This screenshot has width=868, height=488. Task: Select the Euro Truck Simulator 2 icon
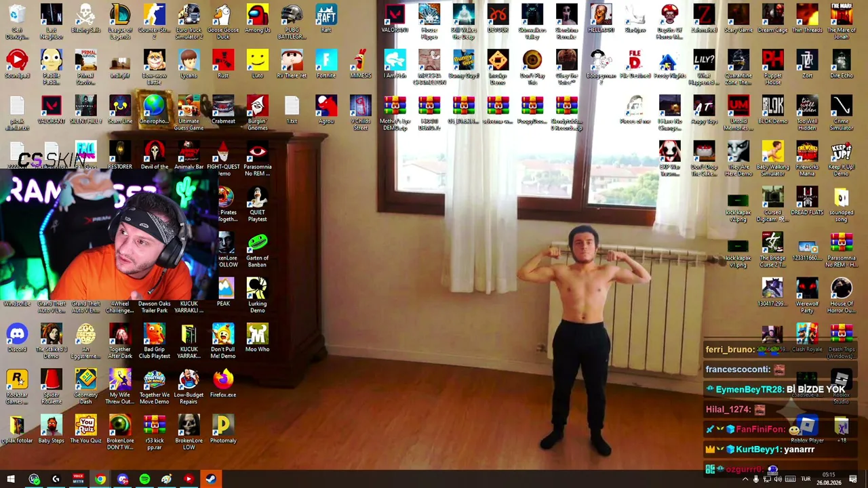(x=189, y=22)
